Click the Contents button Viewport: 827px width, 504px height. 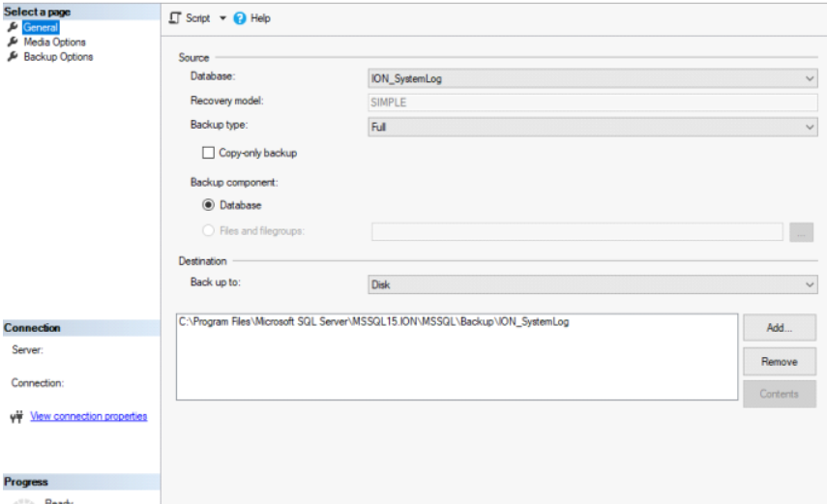pos(780,394)
